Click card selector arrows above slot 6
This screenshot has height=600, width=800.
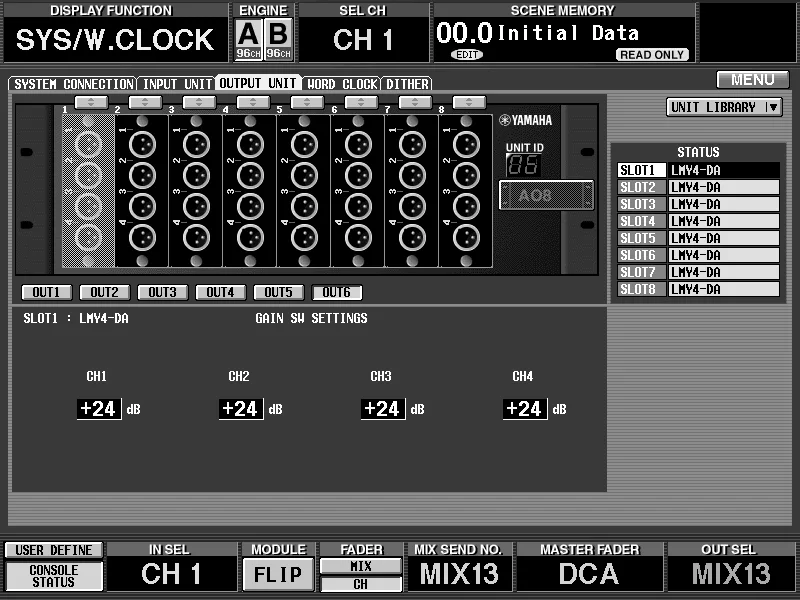pos(361,102)
